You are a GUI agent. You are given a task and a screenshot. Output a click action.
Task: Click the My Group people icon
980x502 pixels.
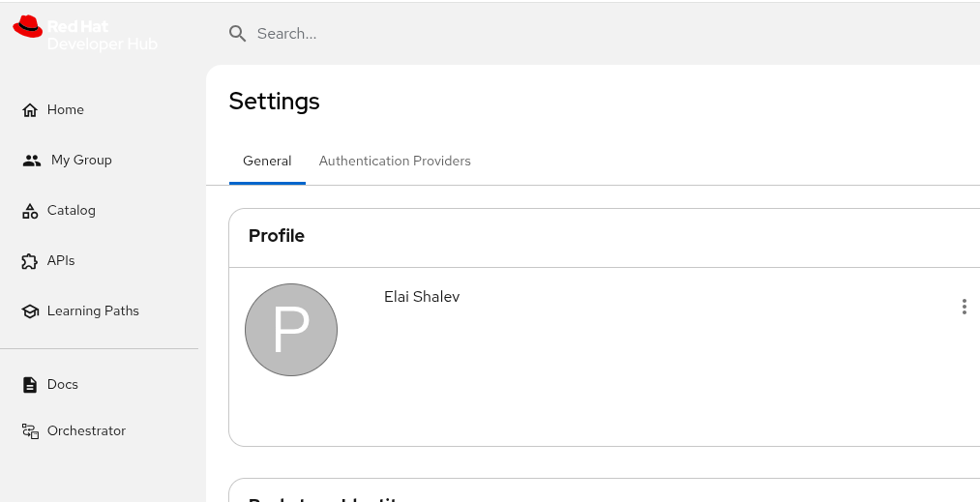pyautogui.click(x=32, y=161)
